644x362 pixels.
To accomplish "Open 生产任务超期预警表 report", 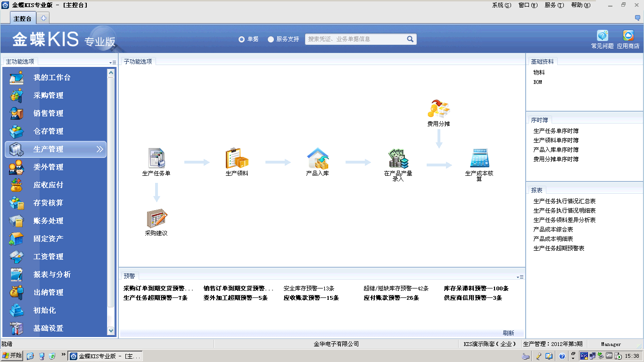I will coord(559,248).
